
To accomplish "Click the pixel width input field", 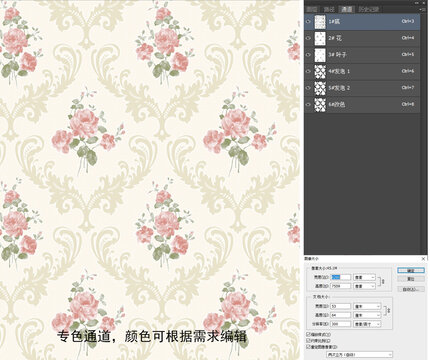I will [x=341, y=277].
